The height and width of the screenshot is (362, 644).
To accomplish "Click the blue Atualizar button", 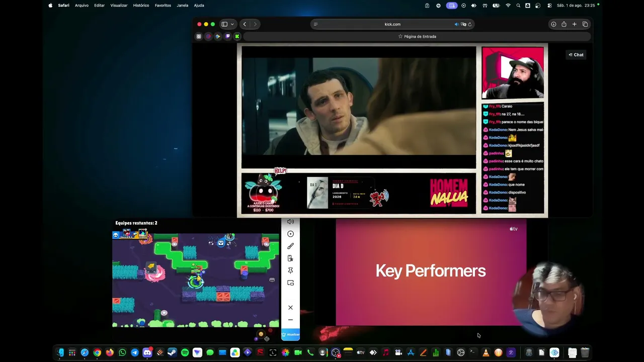I will (x=290, y=334).
